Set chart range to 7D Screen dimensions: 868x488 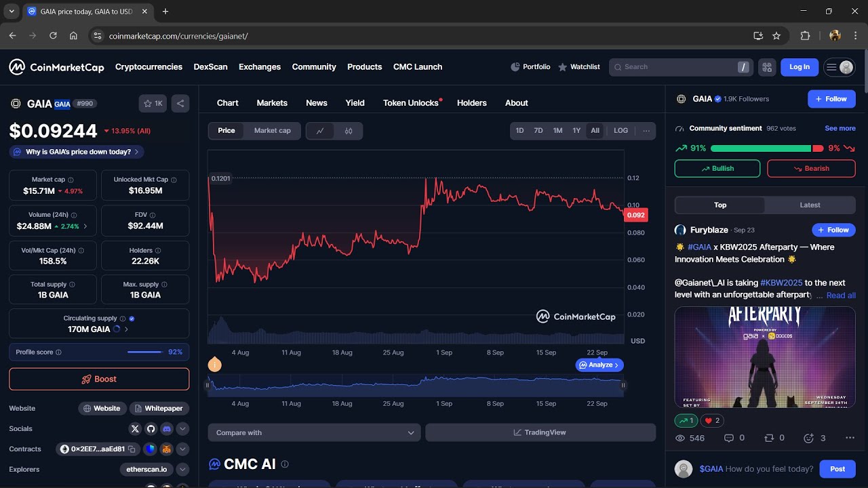coord(538,131)
